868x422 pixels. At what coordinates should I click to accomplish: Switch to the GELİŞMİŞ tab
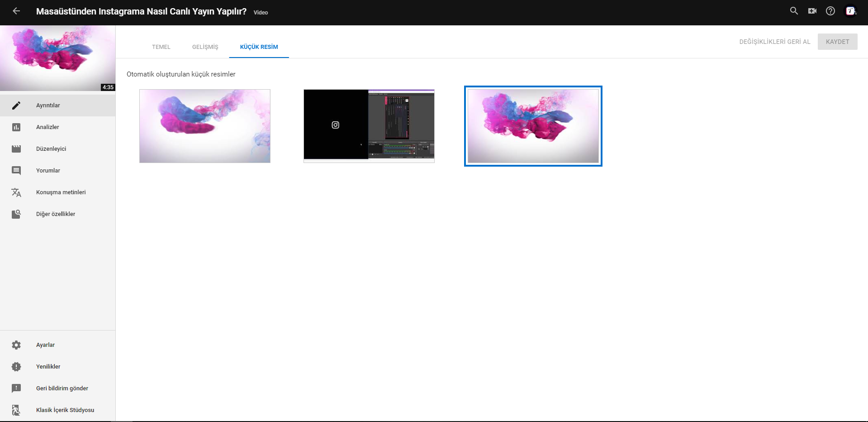(205, 47)
